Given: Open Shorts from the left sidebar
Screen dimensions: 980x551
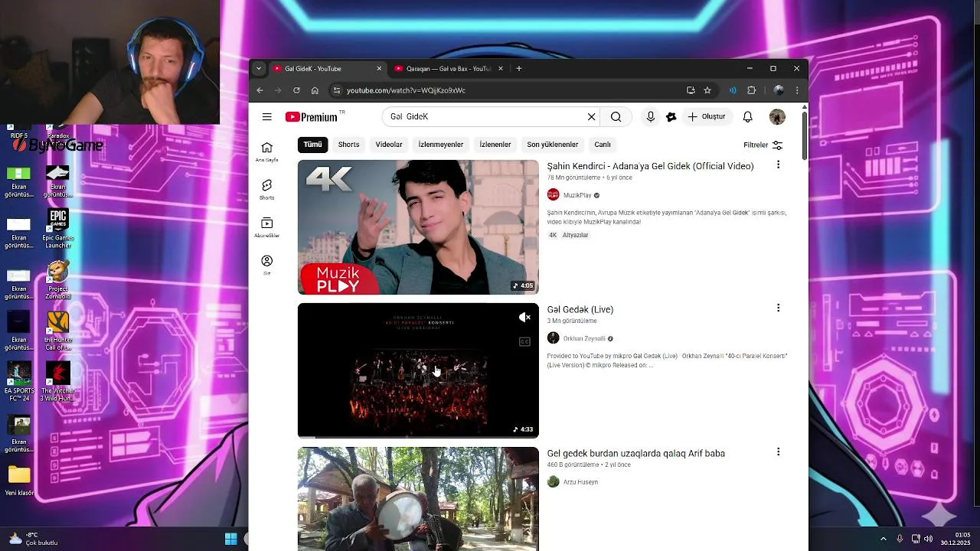Looking at the screenshot, I should [x=266, y=190].
